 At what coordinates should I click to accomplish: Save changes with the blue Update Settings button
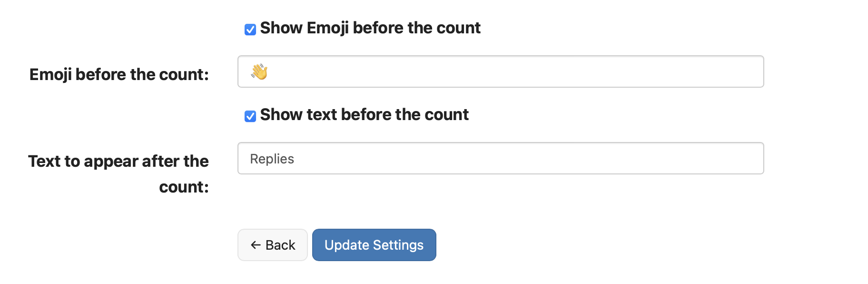click(374, 245)
